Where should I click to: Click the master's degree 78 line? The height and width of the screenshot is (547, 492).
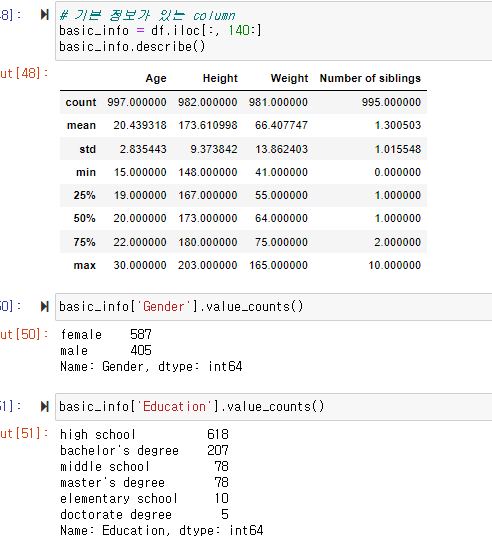(144, 482)
